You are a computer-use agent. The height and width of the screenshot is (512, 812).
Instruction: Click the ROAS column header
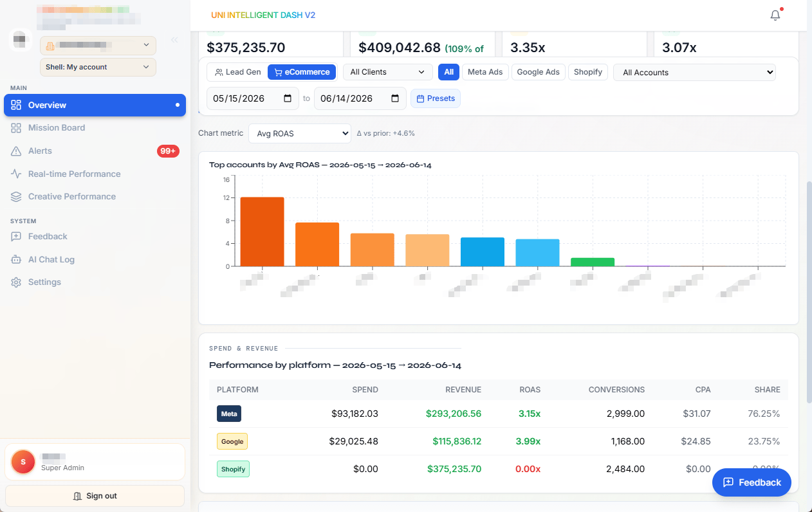(x=530, y=390)
